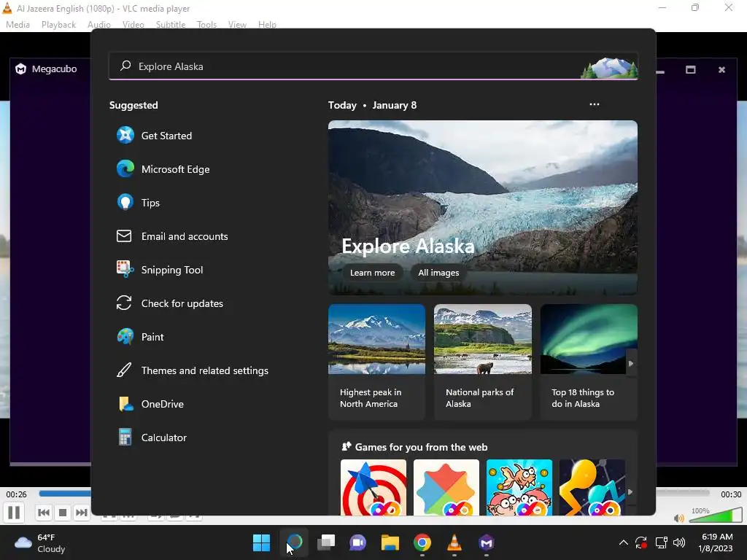Click the Explore Alaska search field
Viewport: 747px width, 560px height.
(x=373, y=66)
